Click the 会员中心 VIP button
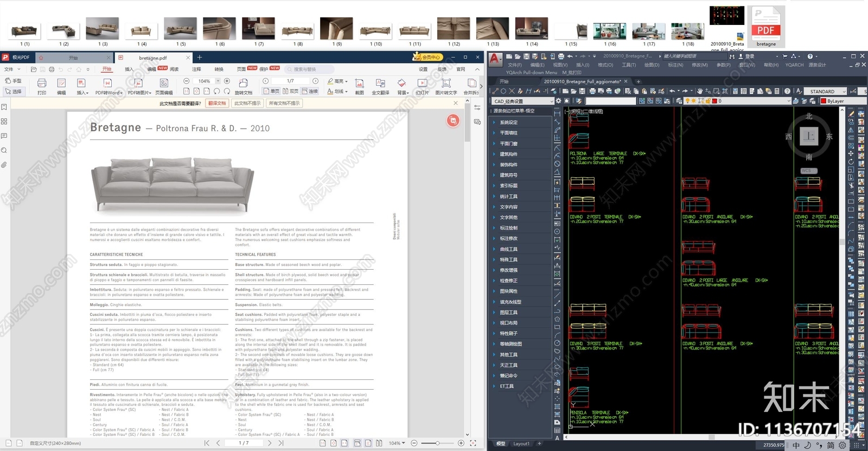The height and width of the screenshot is (451, 868). (x=427, y=57)
